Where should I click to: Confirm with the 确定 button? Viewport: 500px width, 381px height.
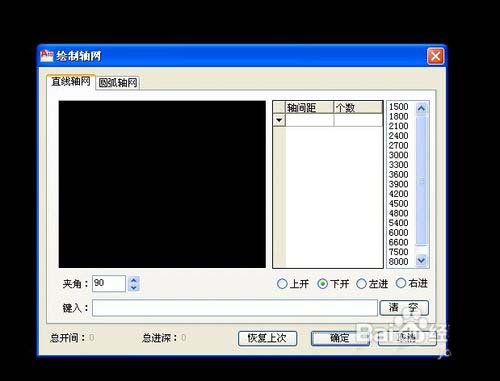(x=340, y=338)
